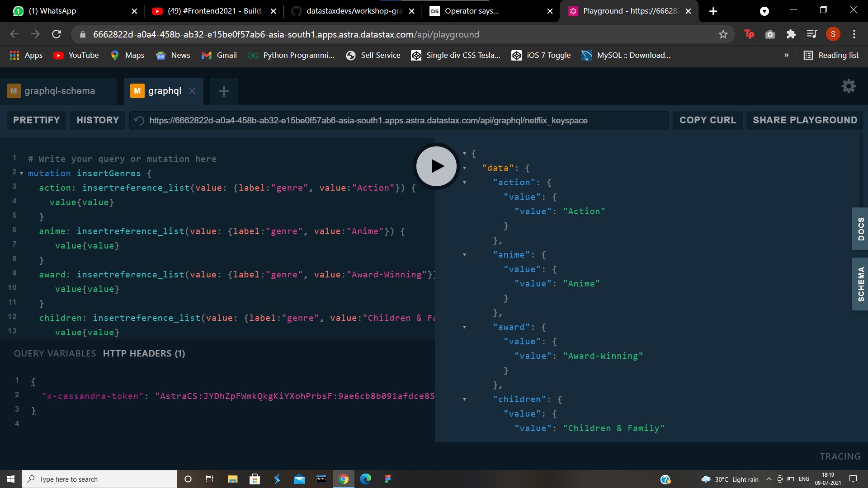The image size is (868, 488).
Task: Open the SCHEMA side panel
Action: pyautogui.click(x=861, y=284)
